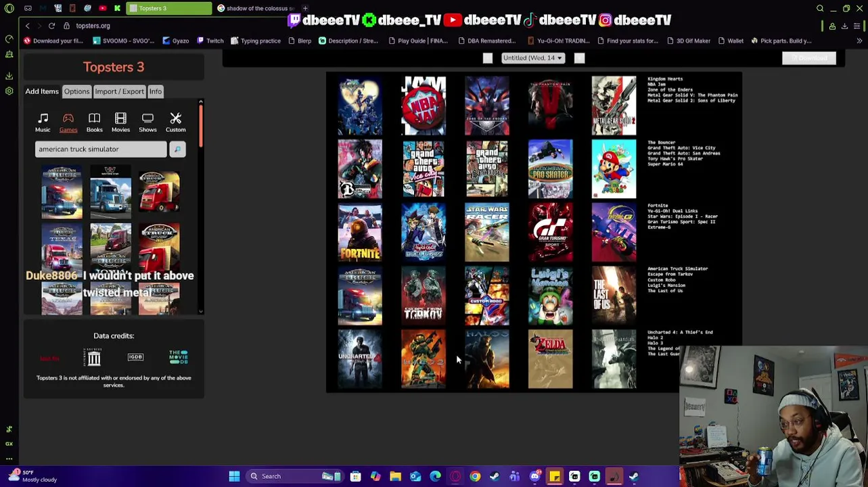Select the Games category icon

point(68,122)
